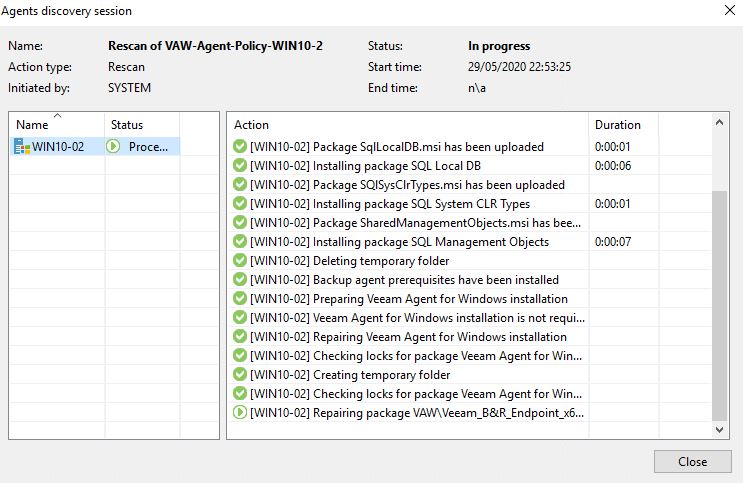Select Repairing Veeam Agent for Windows installation entry
This screenshot has height=483, width=743.
[x=408, y=337]
